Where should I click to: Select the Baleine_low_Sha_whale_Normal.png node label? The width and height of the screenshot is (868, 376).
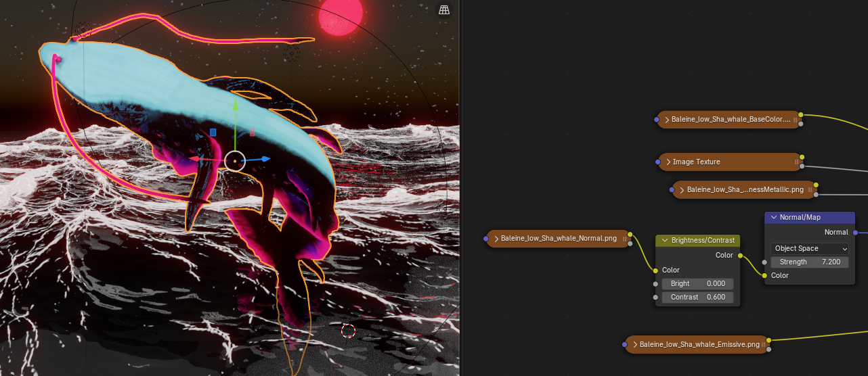[559, 238]
